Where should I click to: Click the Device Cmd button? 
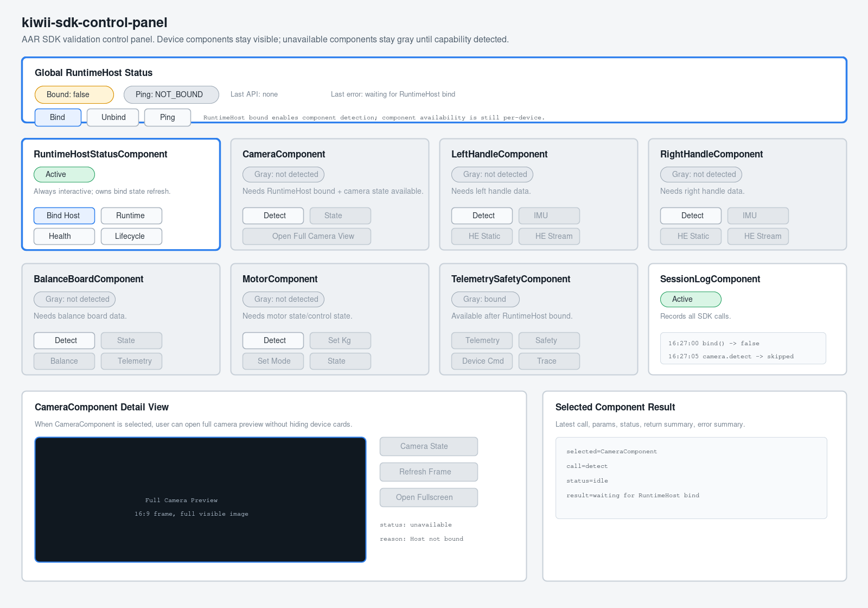482,361
